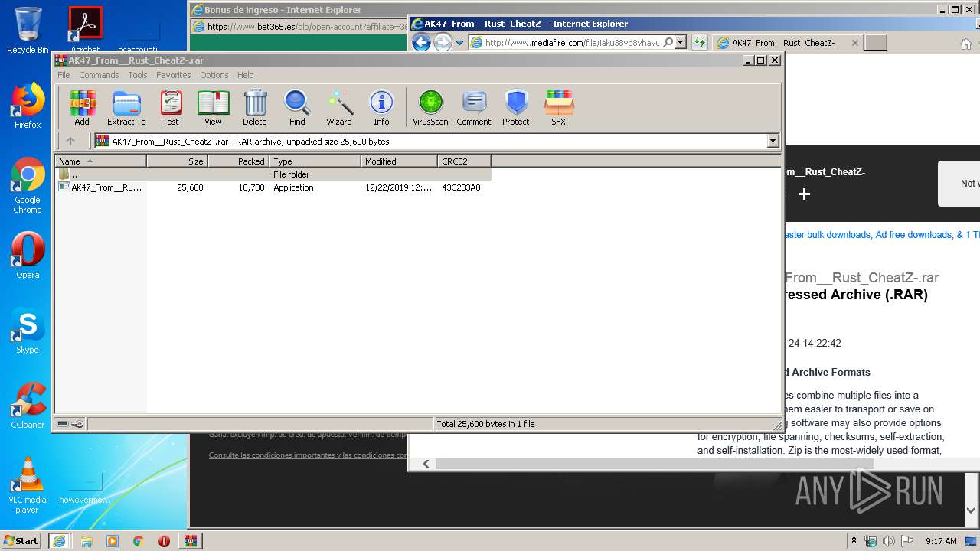
Task: Sort by the CRC32 column header
Action: click(x=464, y=161)
